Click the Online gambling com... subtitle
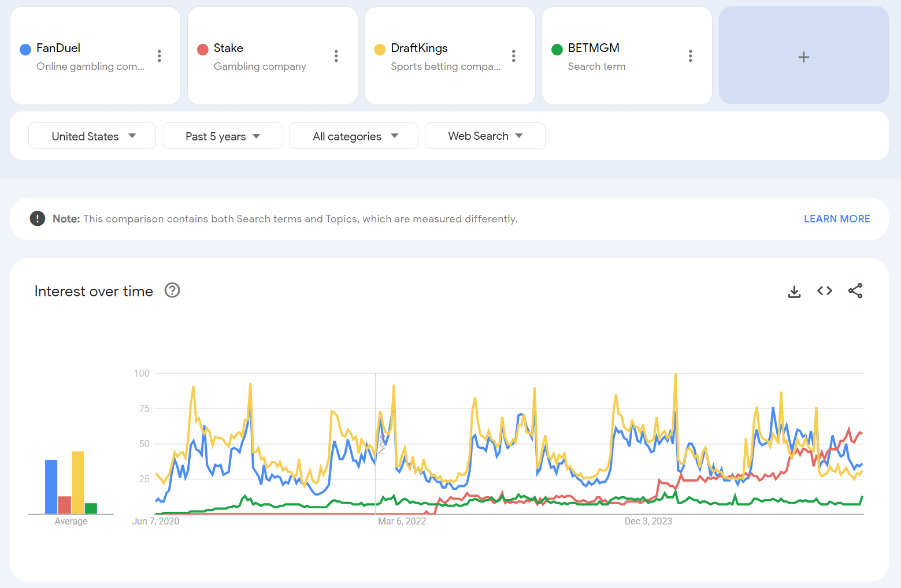This screenshot has width=901, height=588. click(x=91, y=66)
